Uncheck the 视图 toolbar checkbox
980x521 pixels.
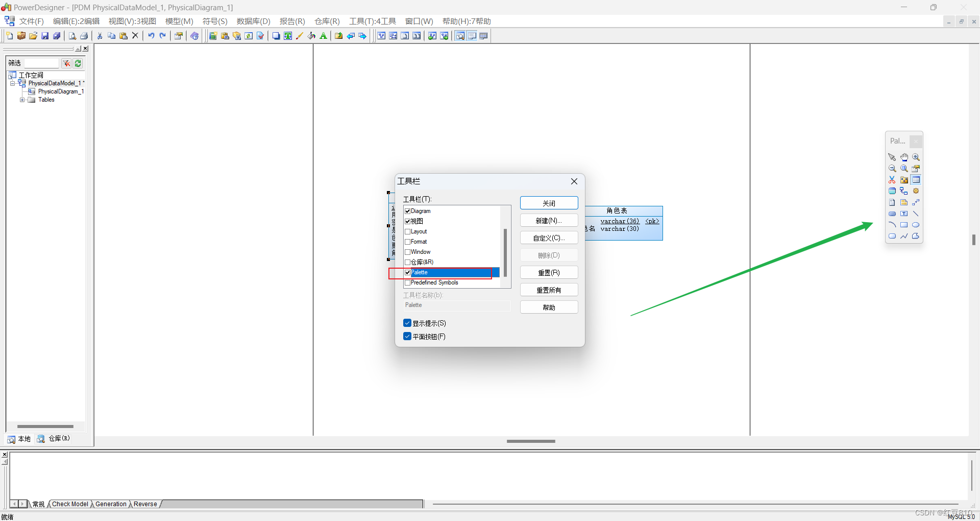tap(408, 221)
